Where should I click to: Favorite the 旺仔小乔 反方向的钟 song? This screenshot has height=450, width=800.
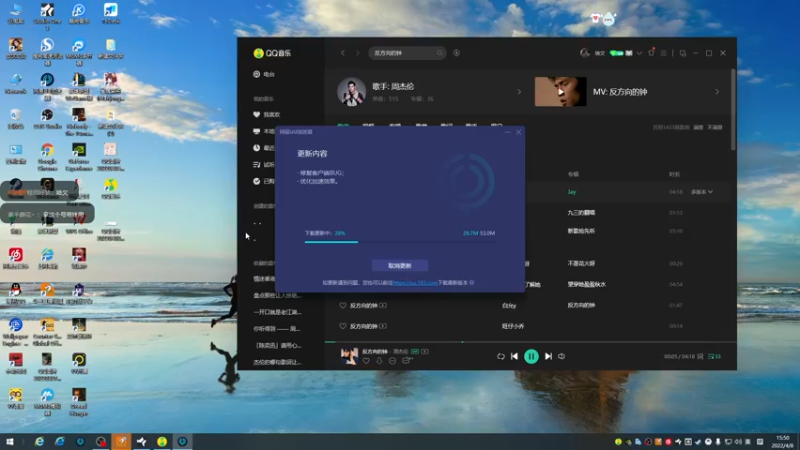click(x=343, y=326)
